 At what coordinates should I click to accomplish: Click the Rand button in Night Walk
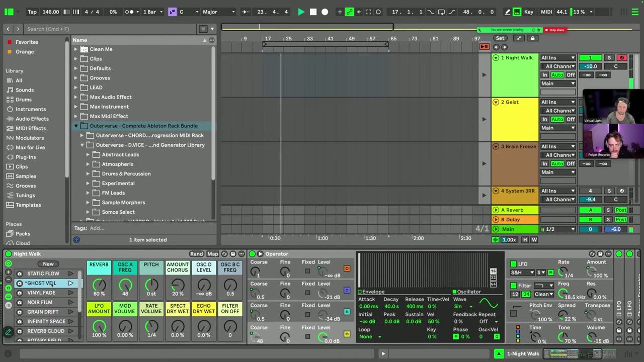[x=197, y=254]
